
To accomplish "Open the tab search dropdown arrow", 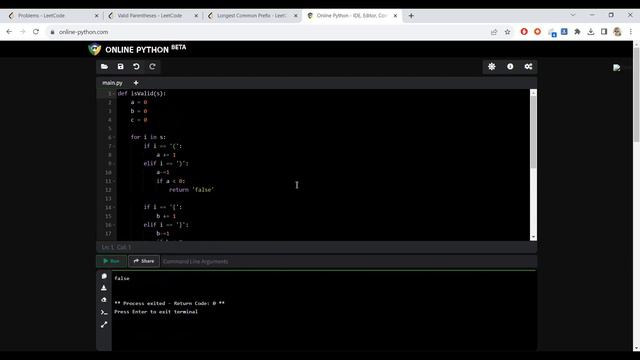I will pos(573,15).
